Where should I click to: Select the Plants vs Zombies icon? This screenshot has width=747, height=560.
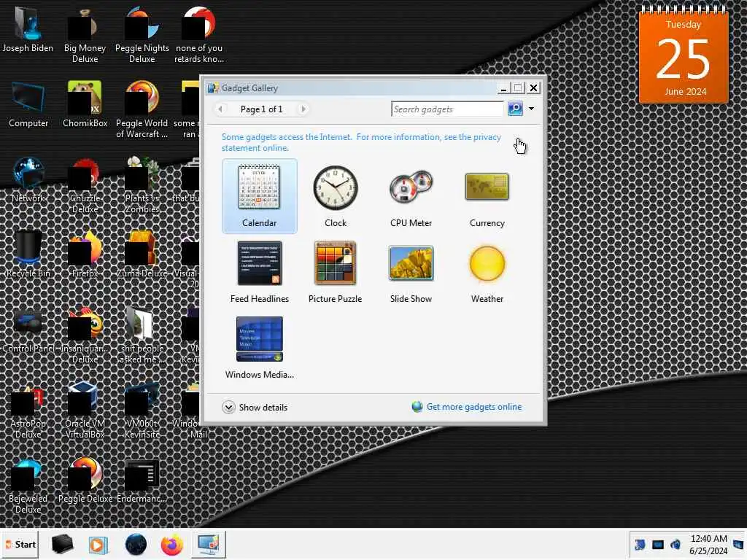pyautogui.click(x=142, y=186)
